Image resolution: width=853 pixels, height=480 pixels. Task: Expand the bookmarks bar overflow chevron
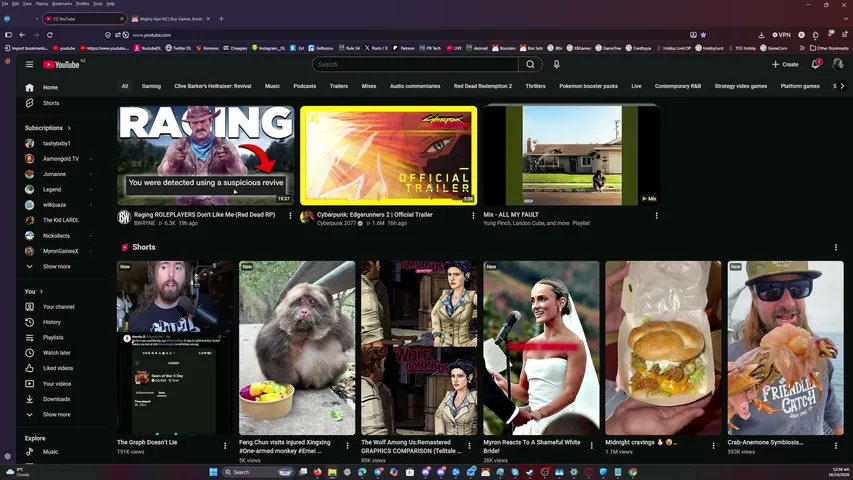[x=801, y=48]
